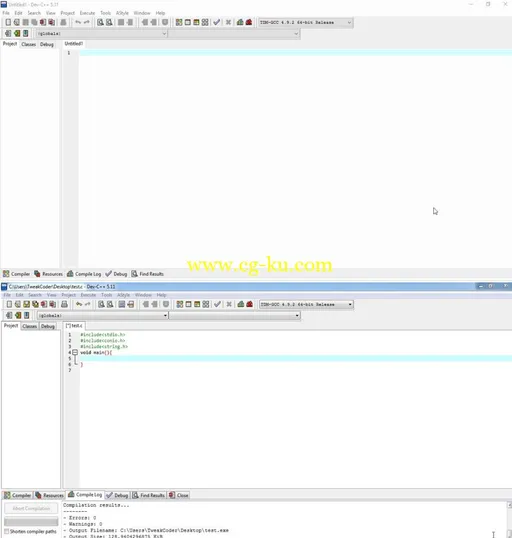Screen dimensions: 512x538
Task: Open Project menu in test.c window
Action: (x=69, y=295)
